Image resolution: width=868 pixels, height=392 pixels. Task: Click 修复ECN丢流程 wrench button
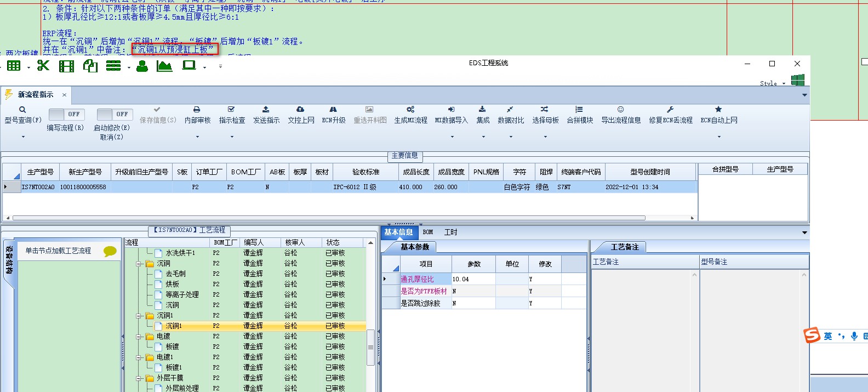tap(671, 115)
